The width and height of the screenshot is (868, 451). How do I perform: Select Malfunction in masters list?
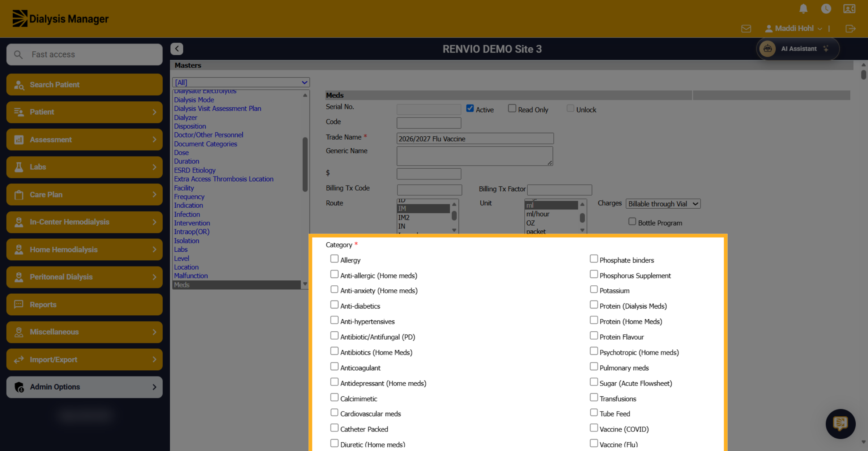[191, 276]
